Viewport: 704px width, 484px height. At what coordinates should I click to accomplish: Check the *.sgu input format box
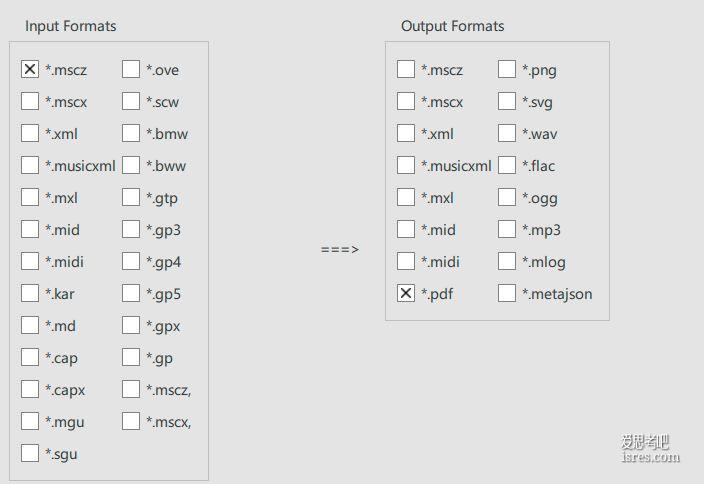tap(30, 453)
